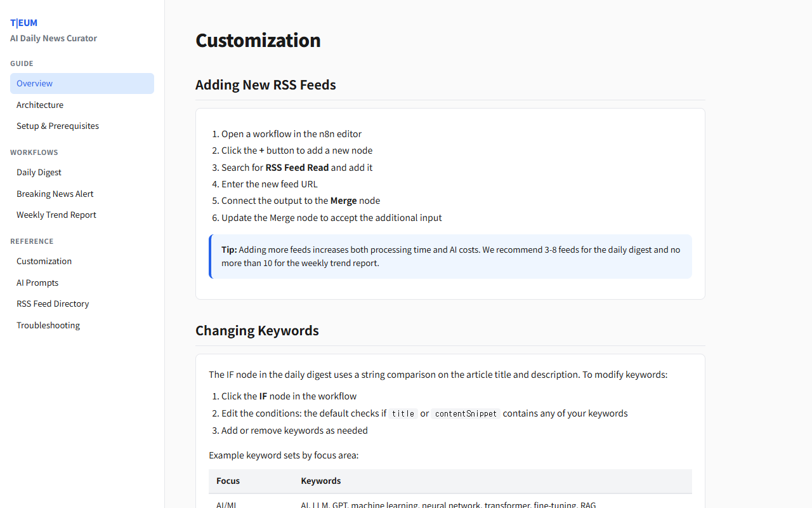The image size is (812, 508).
Task: Click the title inline code snippet
Action: [403, 413]
